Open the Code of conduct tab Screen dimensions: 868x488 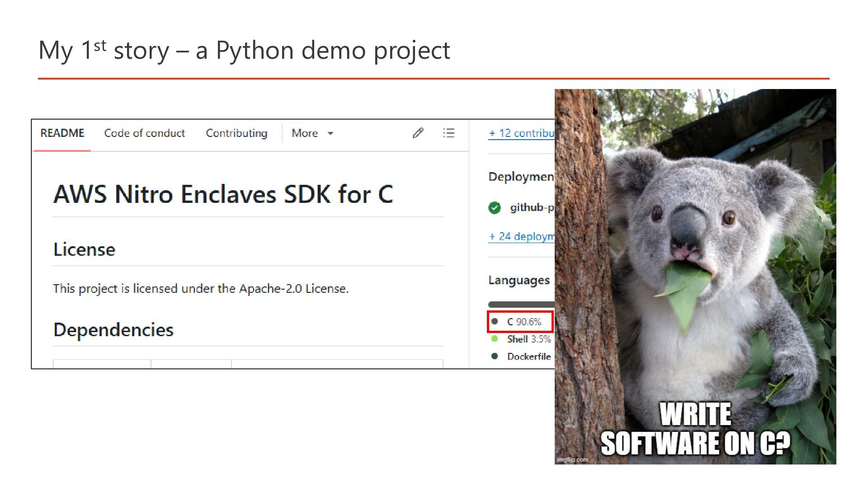tap(144, 133)
